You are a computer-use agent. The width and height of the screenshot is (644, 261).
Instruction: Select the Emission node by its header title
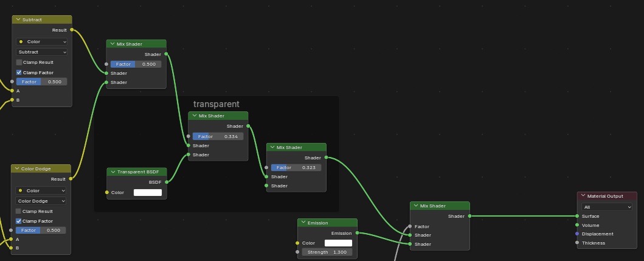click(318, 223)
